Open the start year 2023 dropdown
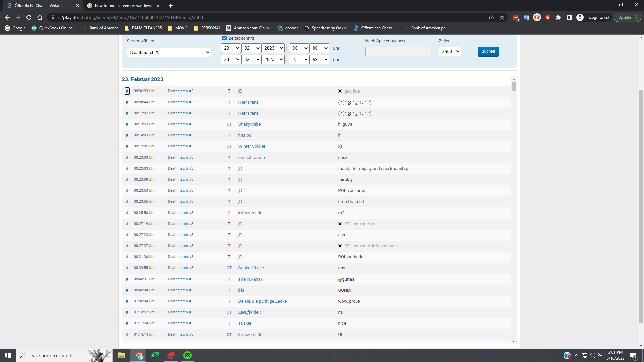 273,48
